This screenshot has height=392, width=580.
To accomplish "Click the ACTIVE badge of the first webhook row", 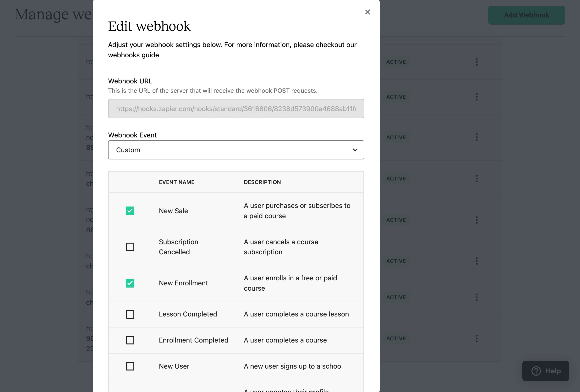I will [x=396, y=62].
